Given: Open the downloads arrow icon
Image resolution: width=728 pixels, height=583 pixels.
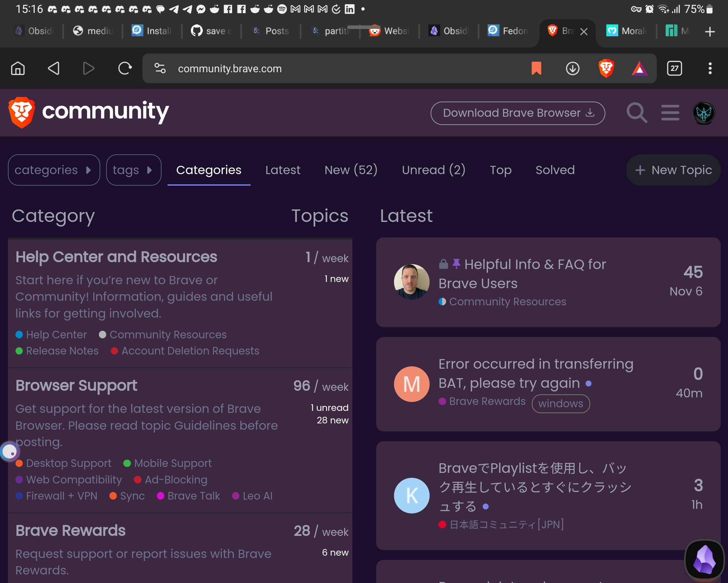Looking at the screenshot, I should 572,69.
